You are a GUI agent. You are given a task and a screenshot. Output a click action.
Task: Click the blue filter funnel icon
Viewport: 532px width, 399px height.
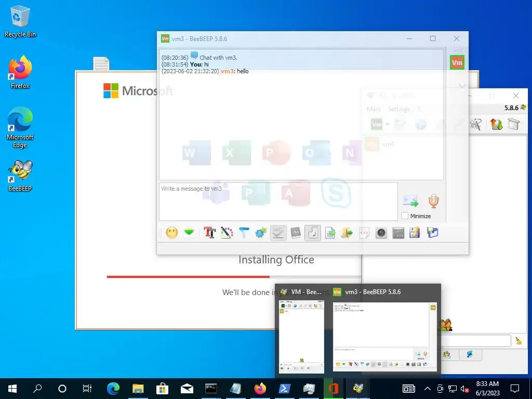(x=244, y=233)
